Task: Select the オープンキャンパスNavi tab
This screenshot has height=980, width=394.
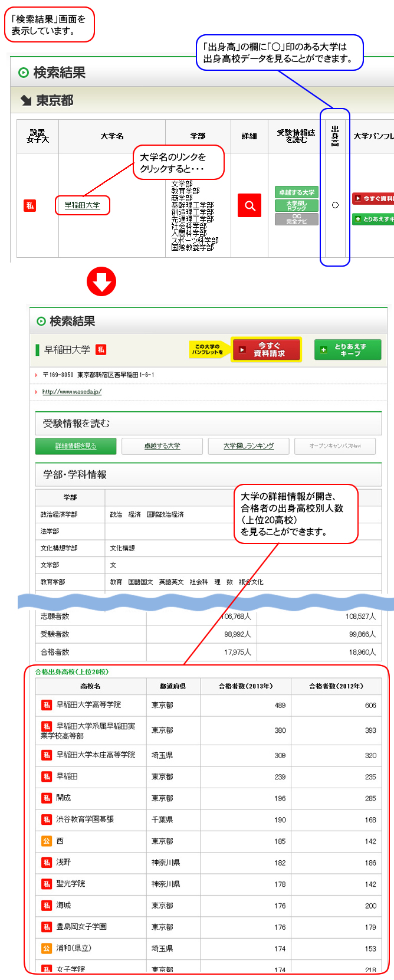Action: tap(335, 446)
